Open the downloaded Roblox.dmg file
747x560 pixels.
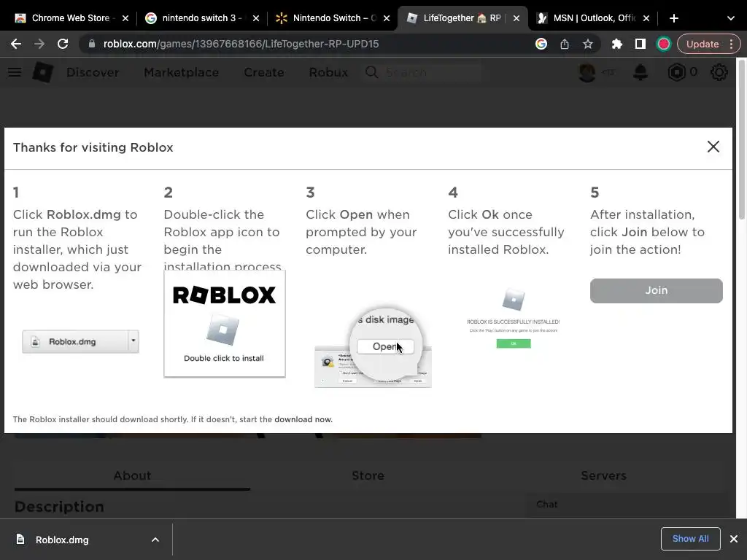(62, 540)
